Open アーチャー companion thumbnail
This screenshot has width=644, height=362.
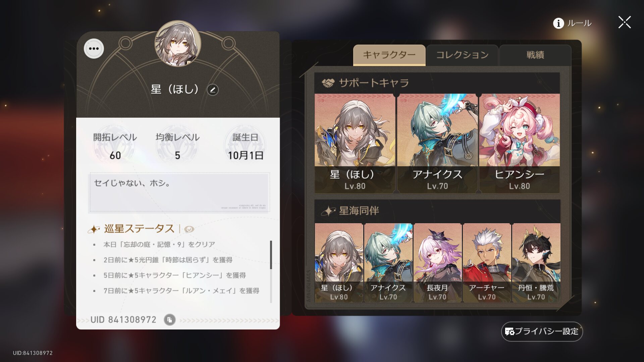487,263
